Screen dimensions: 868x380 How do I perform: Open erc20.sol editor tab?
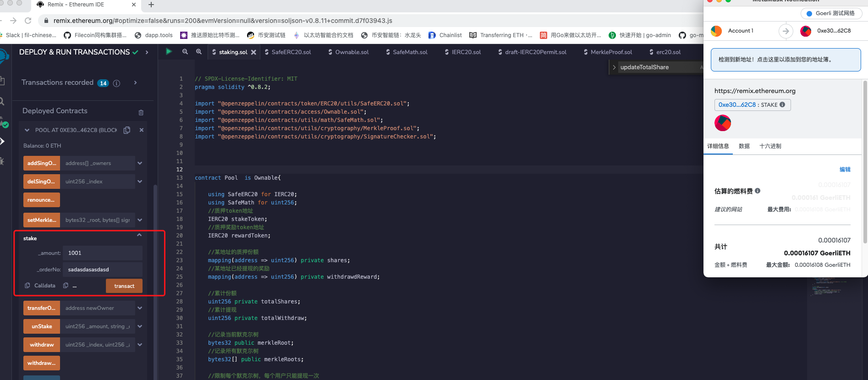[x=665, y=52]
